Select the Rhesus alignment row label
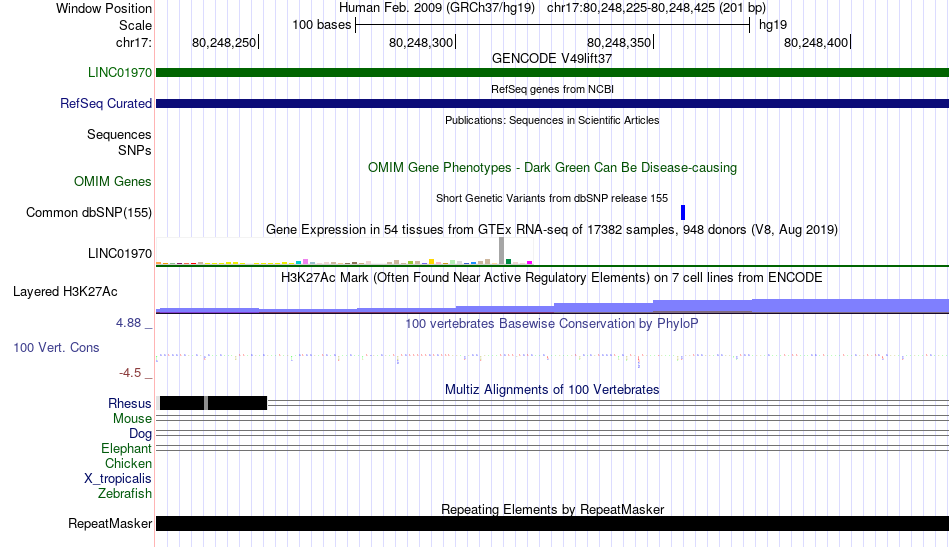 point(130,403)
